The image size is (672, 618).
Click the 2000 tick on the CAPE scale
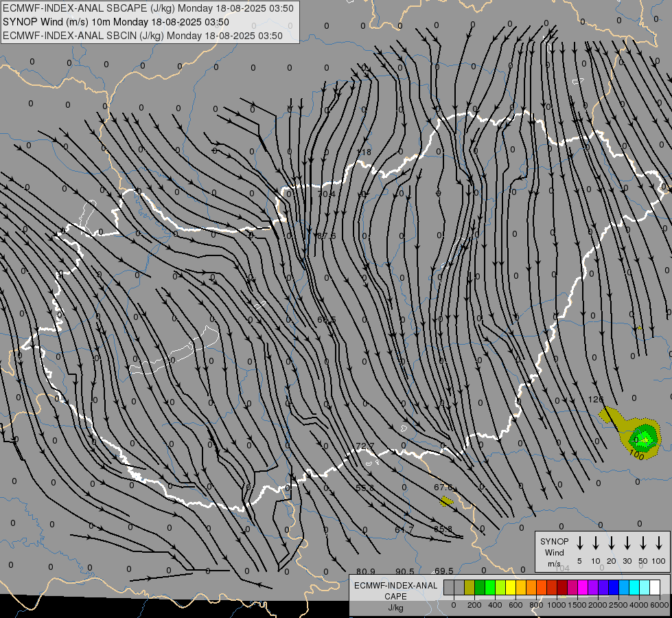pyautogui.click(x=597, y=605)
